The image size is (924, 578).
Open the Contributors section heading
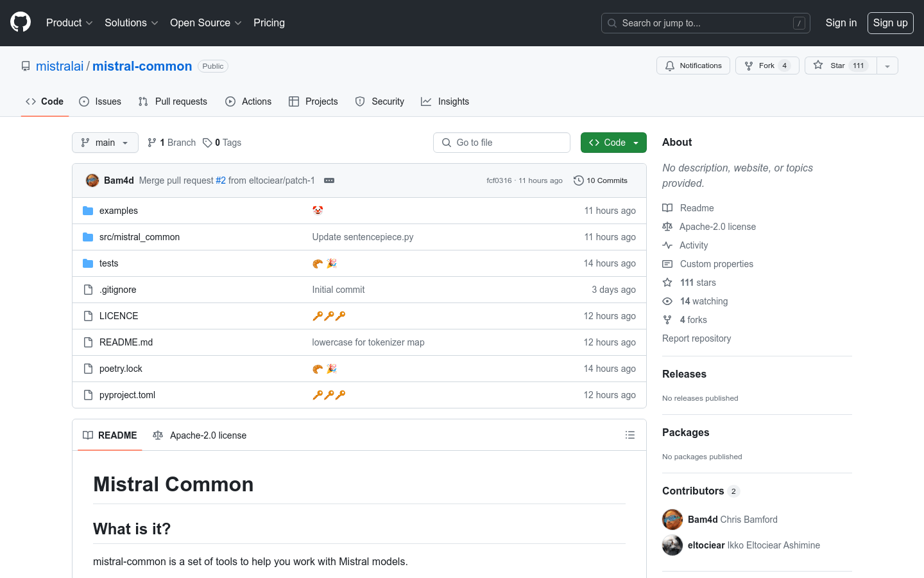pyautogui.click(x=701, y=491)
